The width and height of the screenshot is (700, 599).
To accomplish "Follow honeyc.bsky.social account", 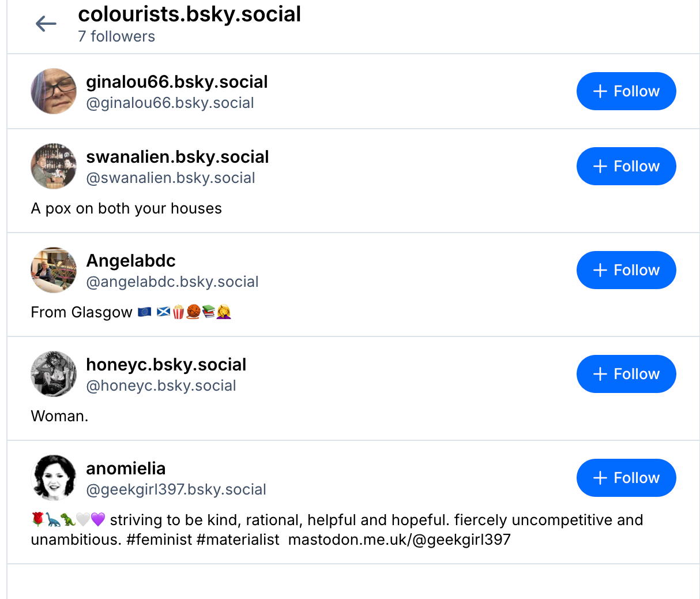I will [626, 374].
